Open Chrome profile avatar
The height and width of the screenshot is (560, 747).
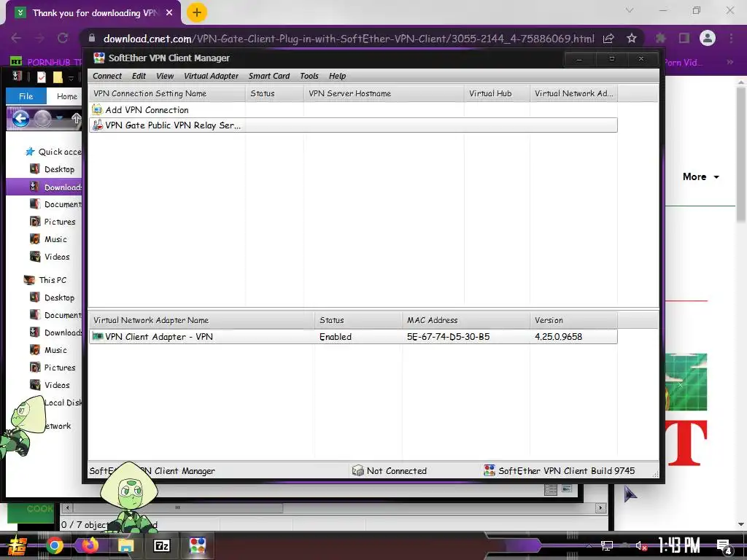point(708,38)
